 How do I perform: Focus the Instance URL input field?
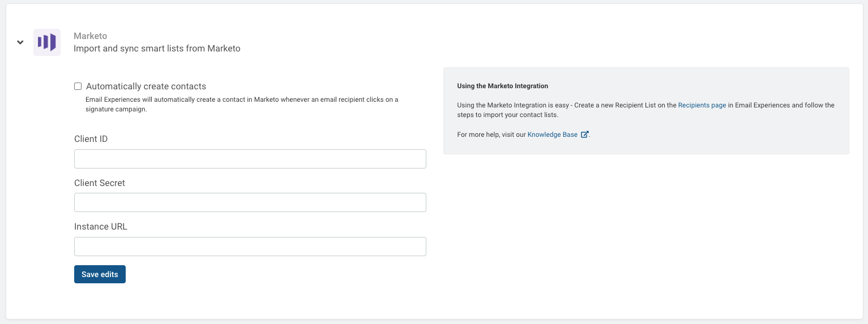click(x=250, y=247)
